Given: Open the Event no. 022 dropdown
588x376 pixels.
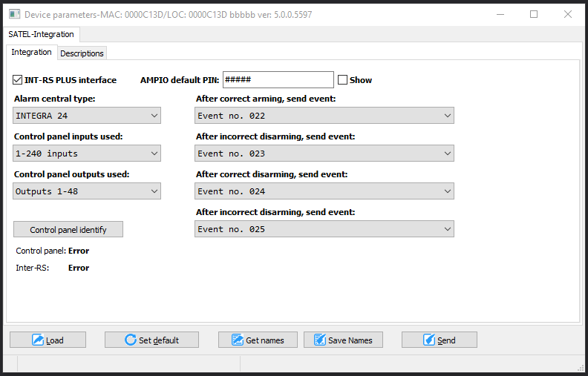Looking at the screenshot, I should (324, 116).
